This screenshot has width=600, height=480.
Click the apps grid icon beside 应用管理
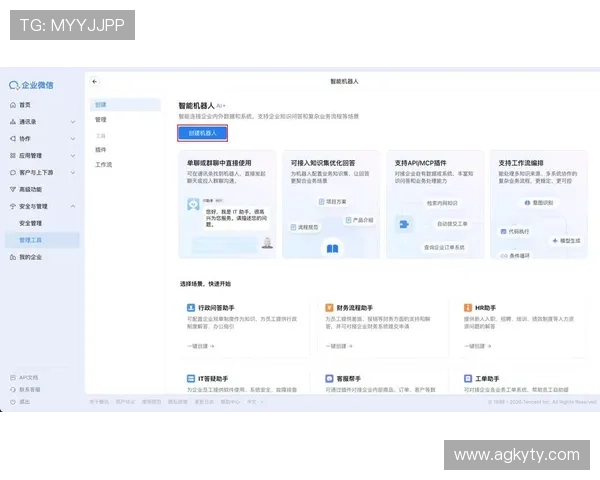click(13, 155)
